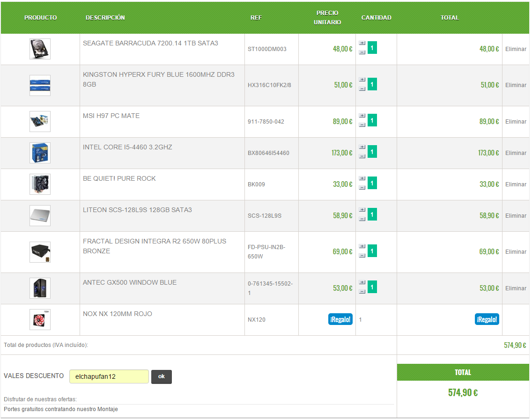Click quantity box for Intel Core i5-4460
Viewport: 532px width, 420px height.
tap(372, 152)
